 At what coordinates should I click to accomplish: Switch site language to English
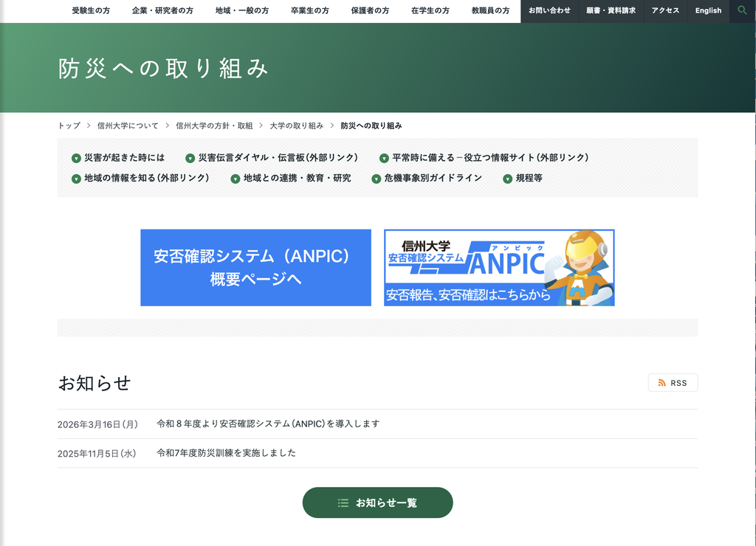[708, 10]
